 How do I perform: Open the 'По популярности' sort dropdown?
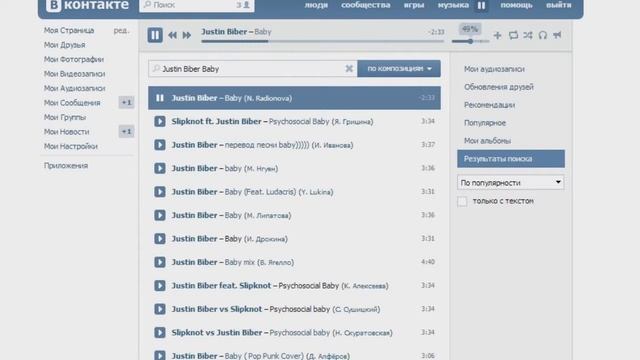pos(511,182)
